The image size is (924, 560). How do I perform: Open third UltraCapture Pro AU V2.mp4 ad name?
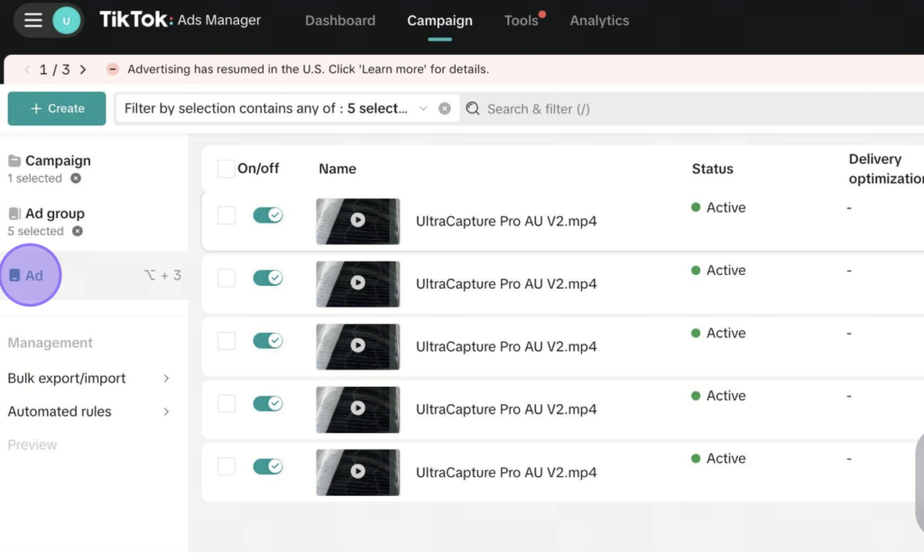coord(506,347)
